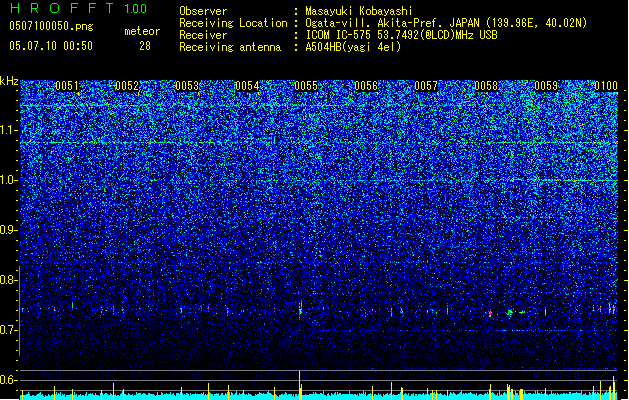Click the strong meteor echo below 0055
This screenshot has width=629, height=400.
click(300, 309)
